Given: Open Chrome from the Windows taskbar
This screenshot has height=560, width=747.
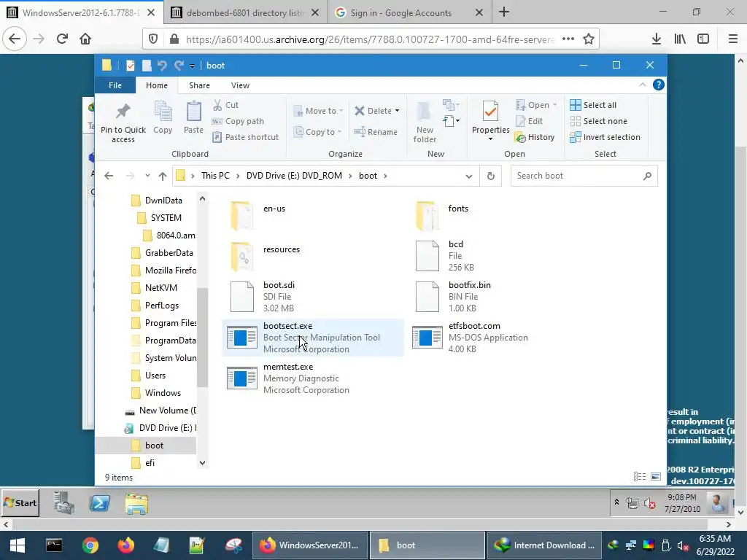Looking at the screenshot, I should point(90,545).
